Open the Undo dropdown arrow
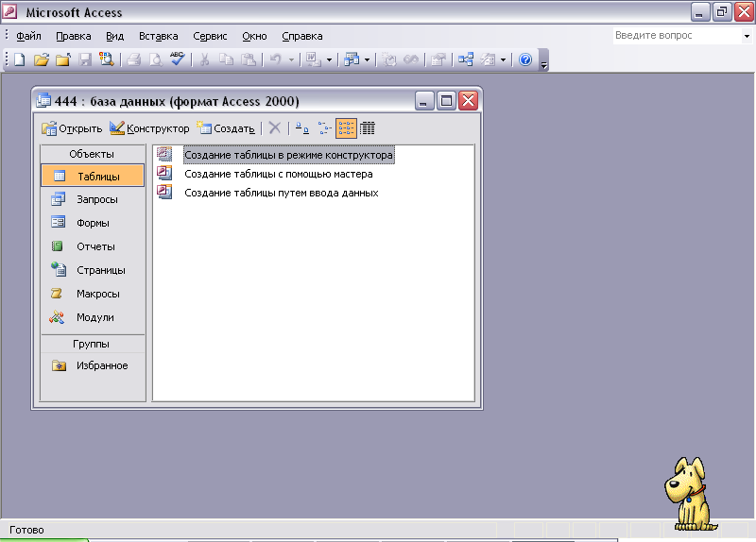This screenshot has width=756, height=542. pos(291,60)
